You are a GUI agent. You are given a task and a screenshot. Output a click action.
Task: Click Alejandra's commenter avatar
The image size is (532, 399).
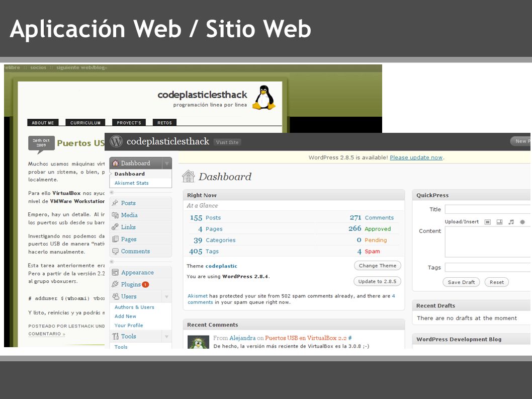pyautogui.click(x=199, y=342)
